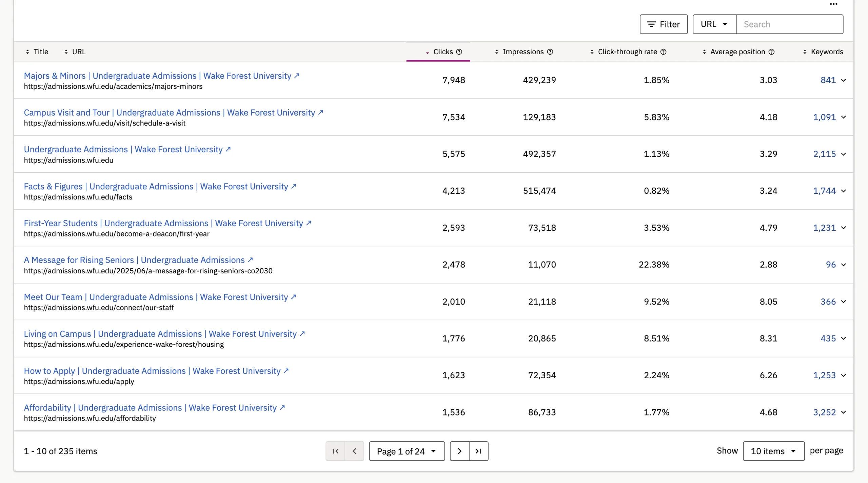Screen dimensions: 868x483
Task: Jump to the last page icon
Action: tap(478, 451)
